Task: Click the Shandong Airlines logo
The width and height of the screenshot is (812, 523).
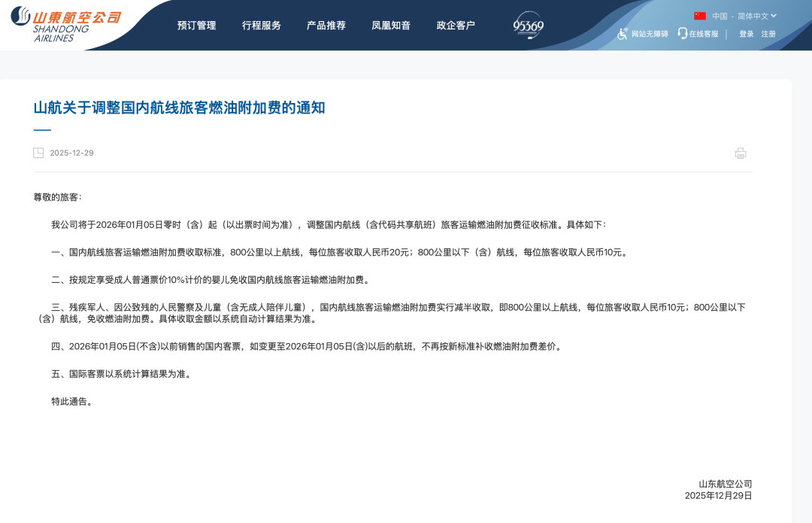Action: click(x=66, y=24)
